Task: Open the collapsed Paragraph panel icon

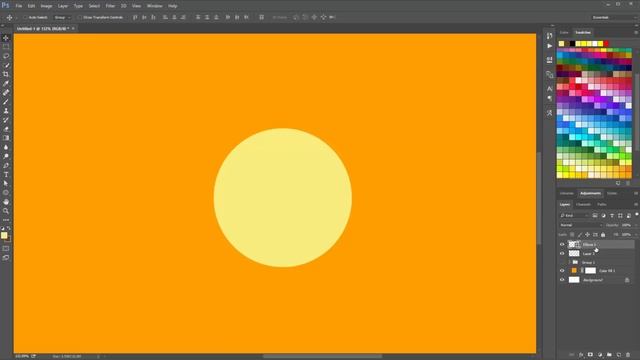Action: coord(549,98)
